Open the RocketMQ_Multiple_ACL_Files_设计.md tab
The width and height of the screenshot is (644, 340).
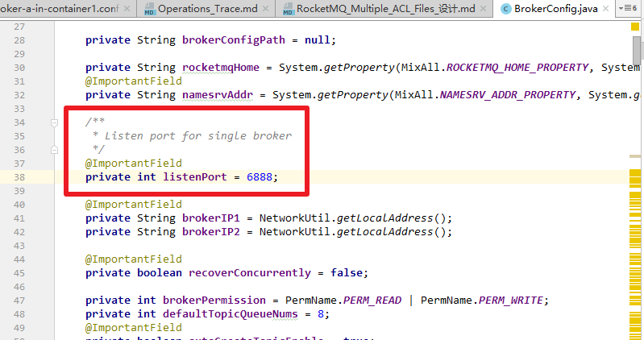tap(385, 9)
